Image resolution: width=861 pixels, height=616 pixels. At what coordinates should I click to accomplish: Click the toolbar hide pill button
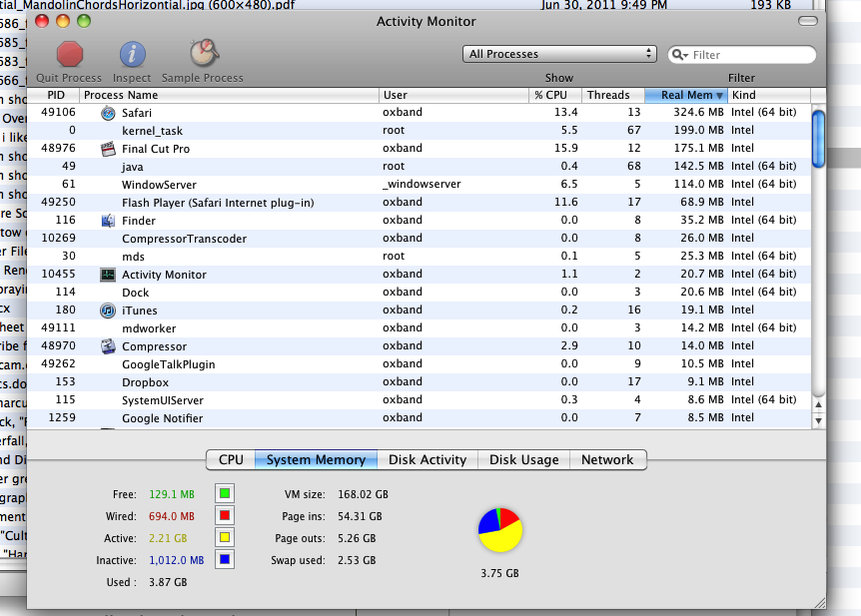click(808, 21)
